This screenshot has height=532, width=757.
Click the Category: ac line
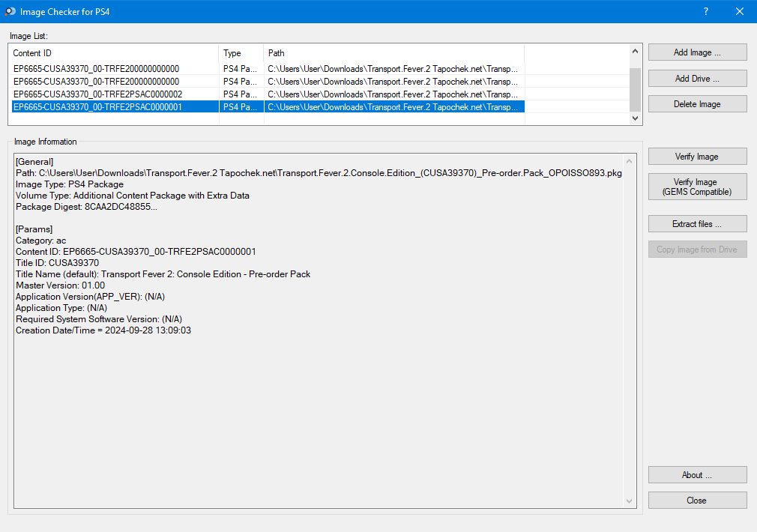pyautogui.click(x=41, y=241)
